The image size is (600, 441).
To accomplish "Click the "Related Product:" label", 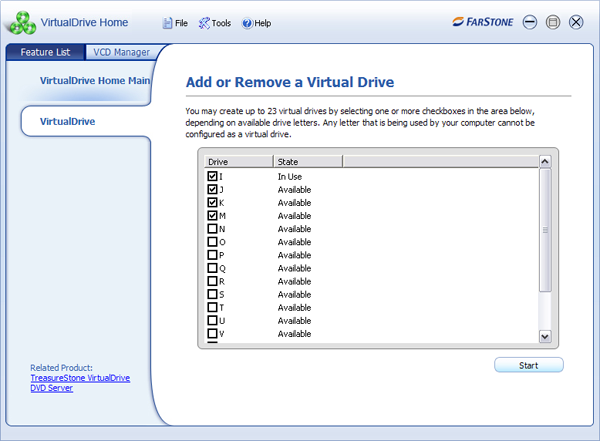I will pos(61,368).
